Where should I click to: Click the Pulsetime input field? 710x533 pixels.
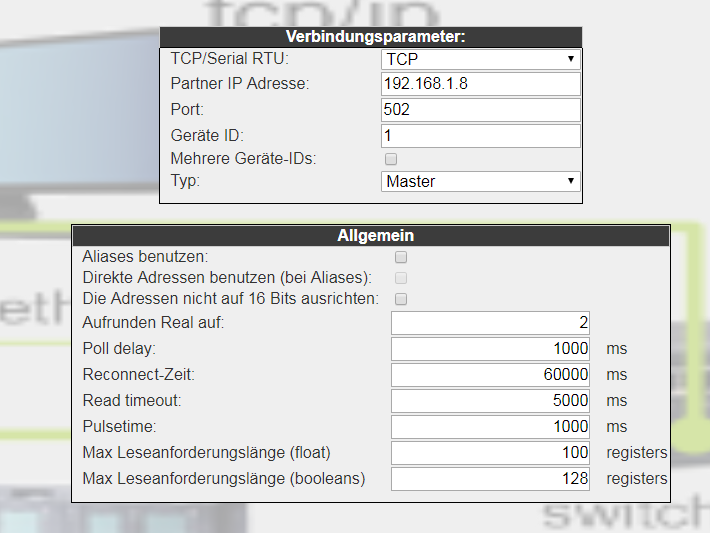coord(490,427)
